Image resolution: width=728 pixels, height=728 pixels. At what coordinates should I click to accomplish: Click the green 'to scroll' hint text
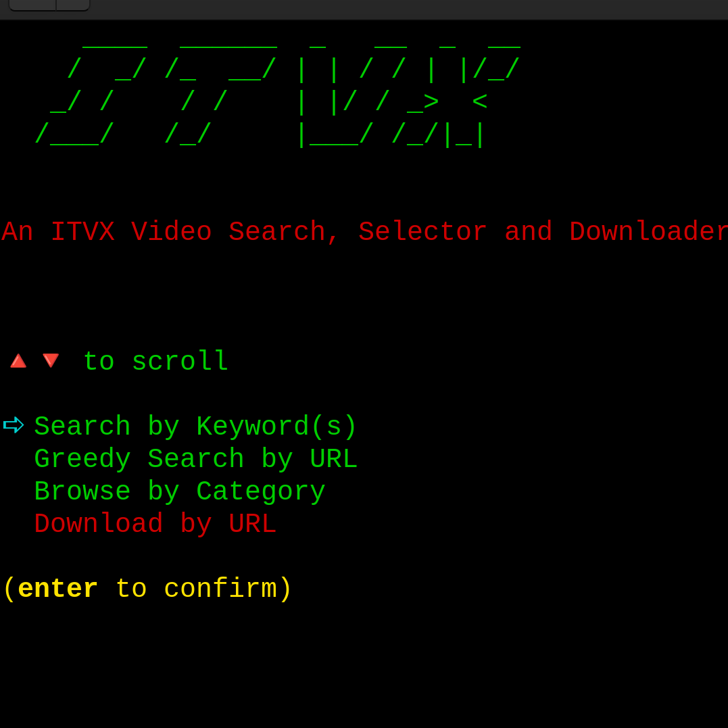pos(155,361)
